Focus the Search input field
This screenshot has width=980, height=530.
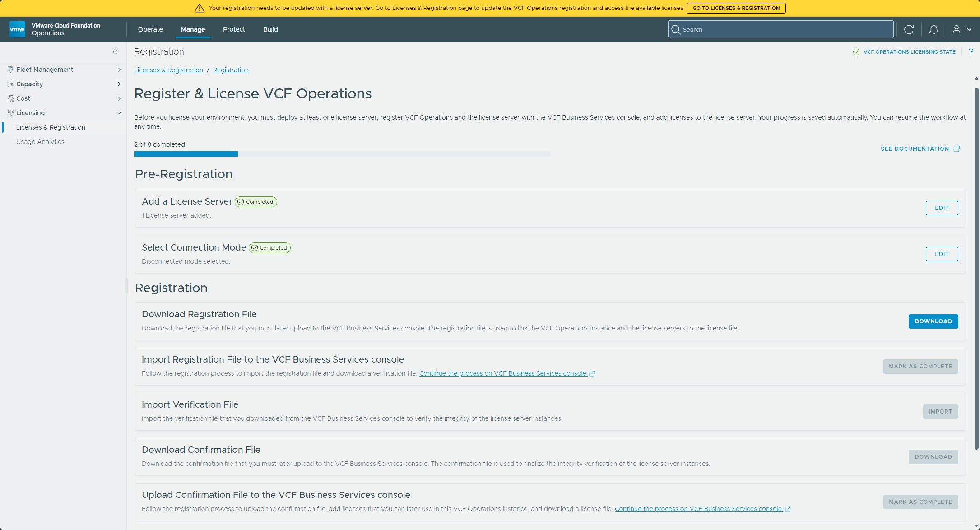[780, 29]
